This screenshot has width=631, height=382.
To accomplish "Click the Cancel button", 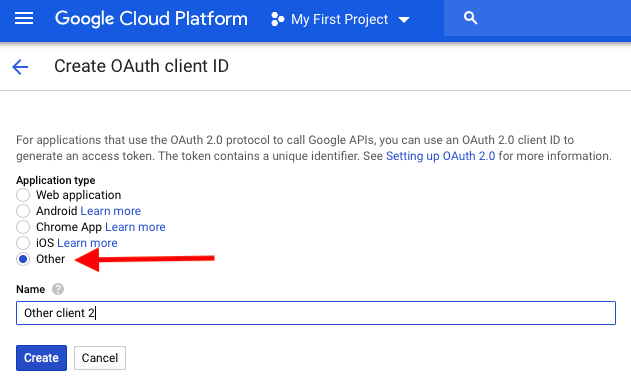I will tap(100, 358).
